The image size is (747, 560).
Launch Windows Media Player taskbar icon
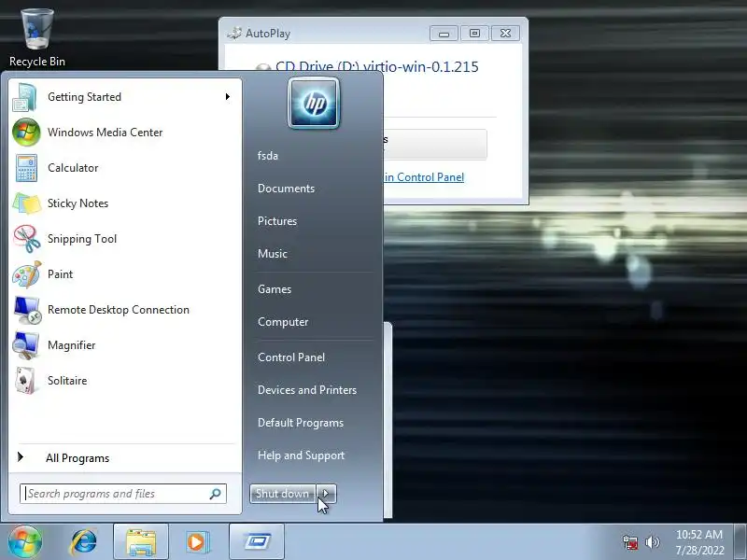pos(197,542)
